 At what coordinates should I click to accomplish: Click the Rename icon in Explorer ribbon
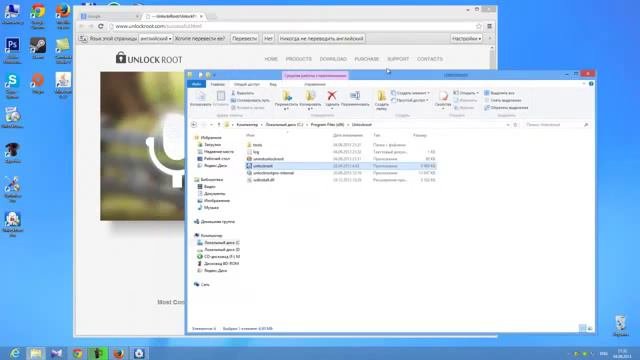(355, 96)
